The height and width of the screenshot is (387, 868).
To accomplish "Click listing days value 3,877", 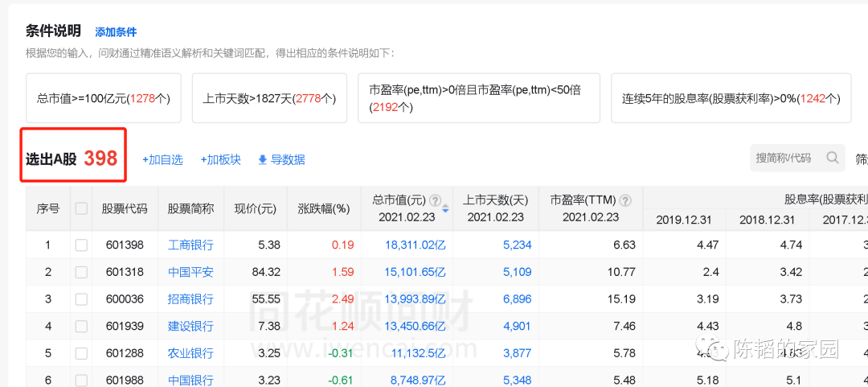I will click(x=517, y=353).
